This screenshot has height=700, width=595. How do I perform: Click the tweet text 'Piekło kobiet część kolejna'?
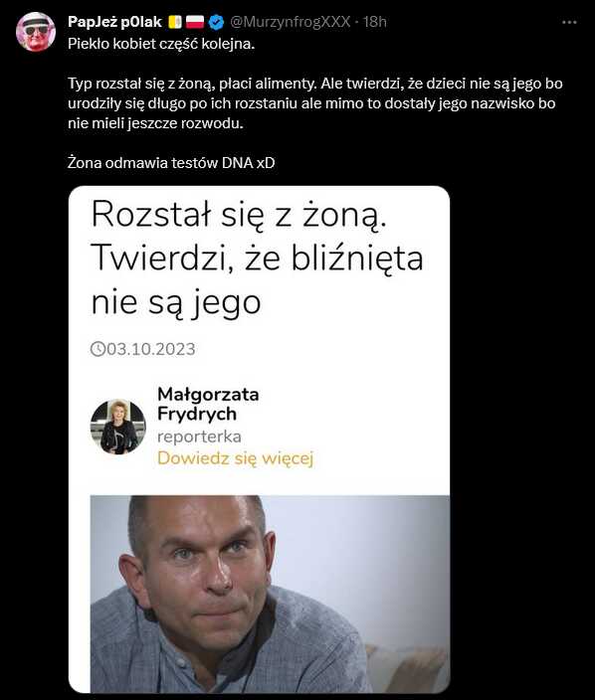(x=161, y=44)
